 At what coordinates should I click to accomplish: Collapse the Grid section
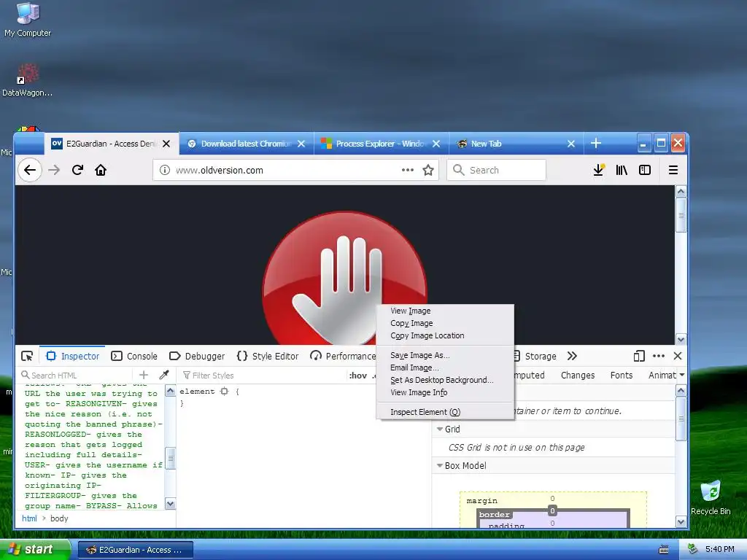pos(440,429)
